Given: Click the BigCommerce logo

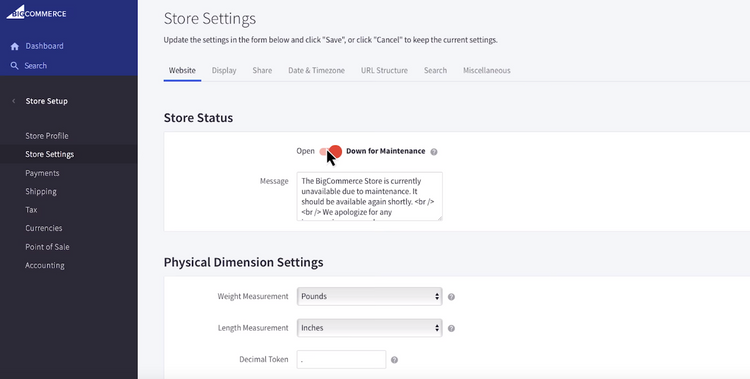Looking at the screenshot, I should [x=36, y=12].
